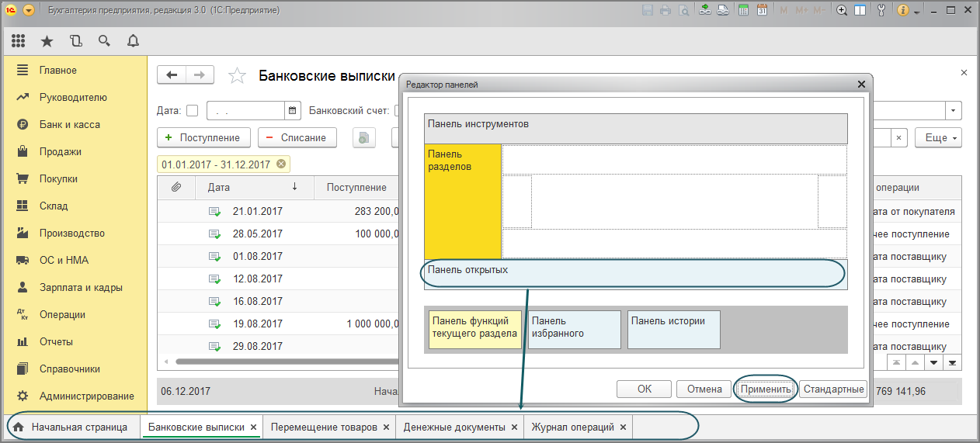980x443 pixels.
Task: Go back with the left arrow button
Action: 172,74
